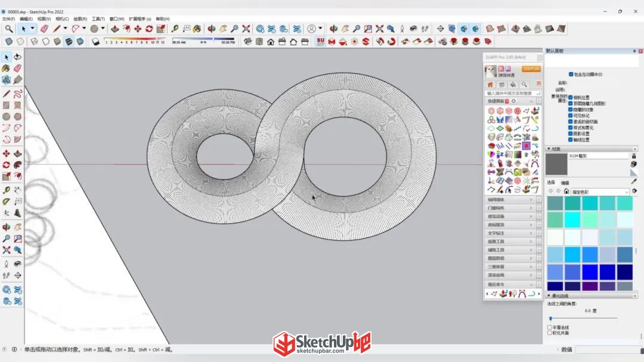Pick the Line tool in left toolbar
This screenshot has height=362, width=644.
6,94
